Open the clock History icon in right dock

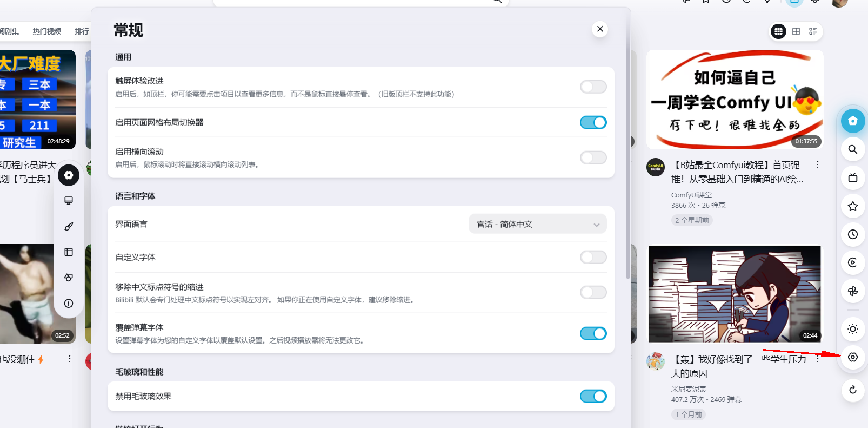pos(853,234)
